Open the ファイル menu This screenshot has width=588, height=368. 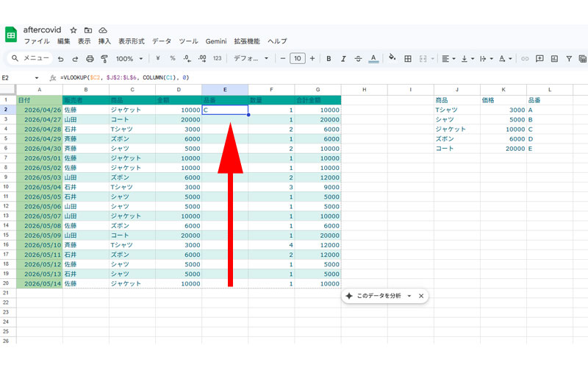click(x=36, y=41)
